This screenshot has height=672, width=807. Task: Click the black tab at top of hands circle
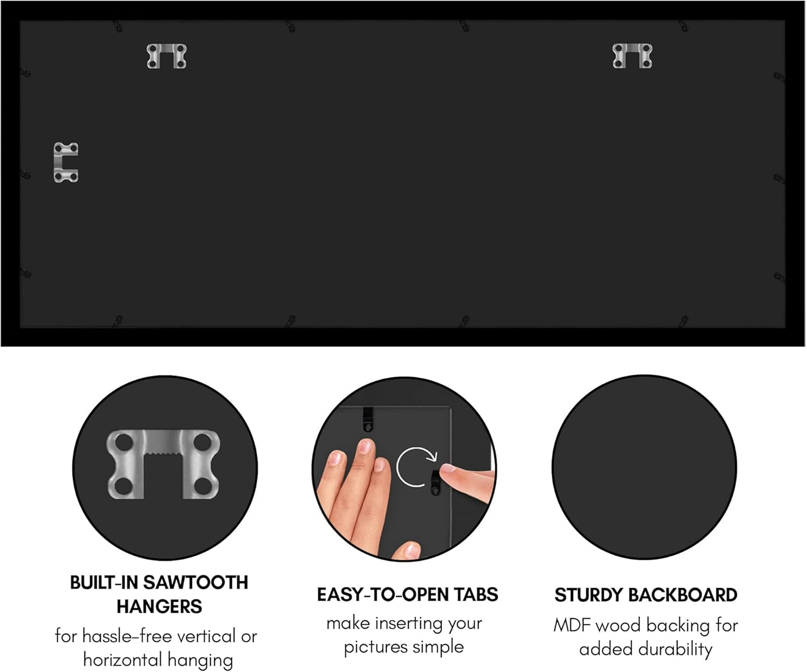click(367, 418)
